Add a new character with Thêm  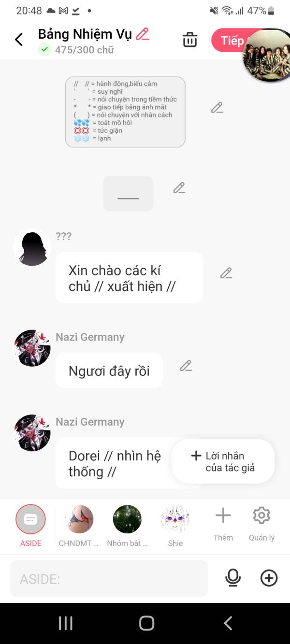point(223,524)
